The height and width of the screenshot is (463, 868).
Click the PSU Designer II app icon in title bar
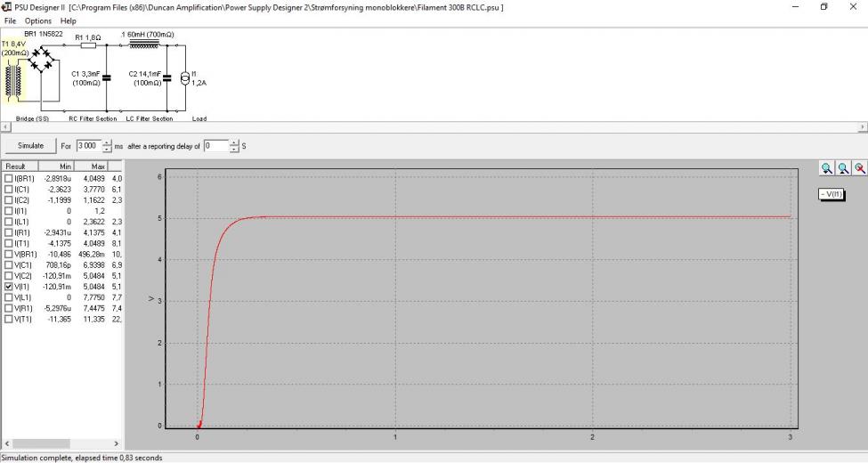[x=6, y=7]
